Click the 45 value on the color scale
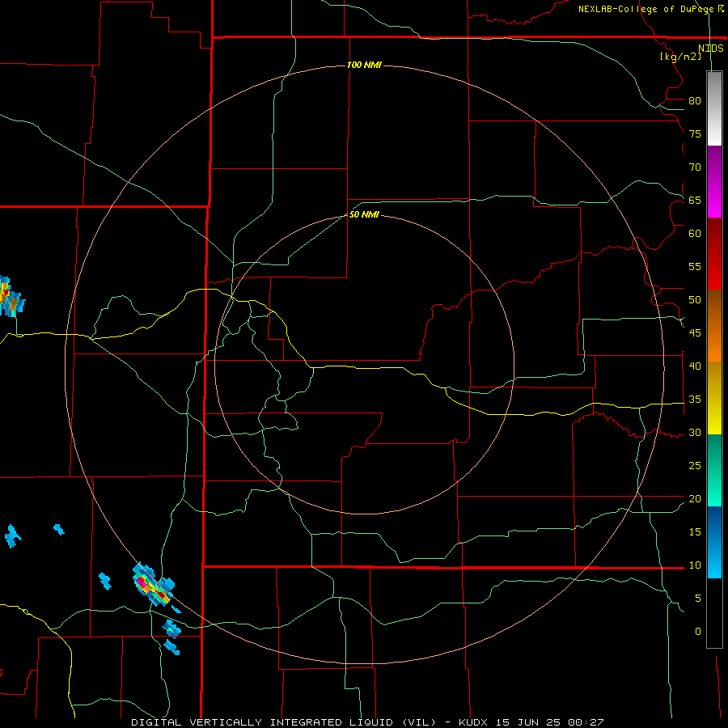Image resolution: width=728 pixels, height=728 pixels. [x=695, y=333]
